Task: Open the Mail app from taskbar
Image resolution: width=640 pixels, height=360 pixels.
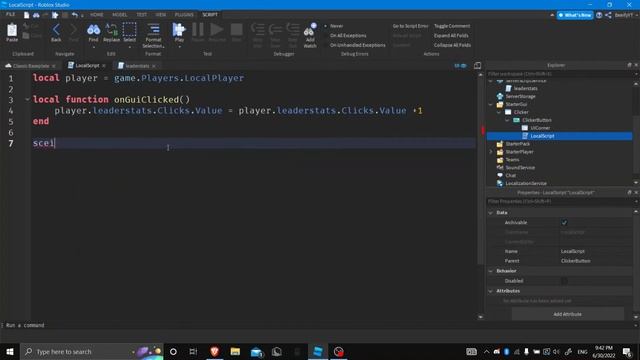Action: [x=256, y=351]
